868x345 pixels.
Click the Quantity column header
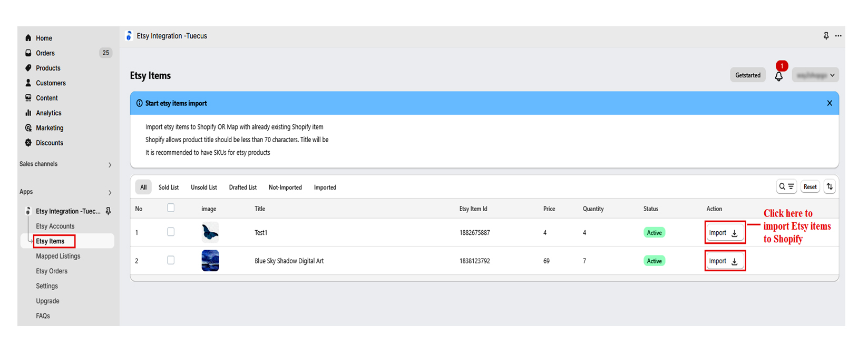593,209
